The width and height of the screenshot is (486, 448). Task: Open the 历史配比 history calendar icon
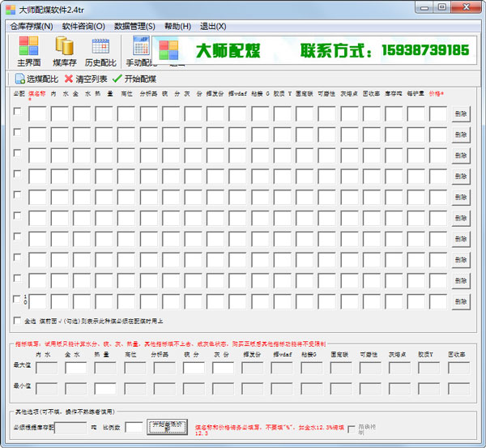(100, 48)
